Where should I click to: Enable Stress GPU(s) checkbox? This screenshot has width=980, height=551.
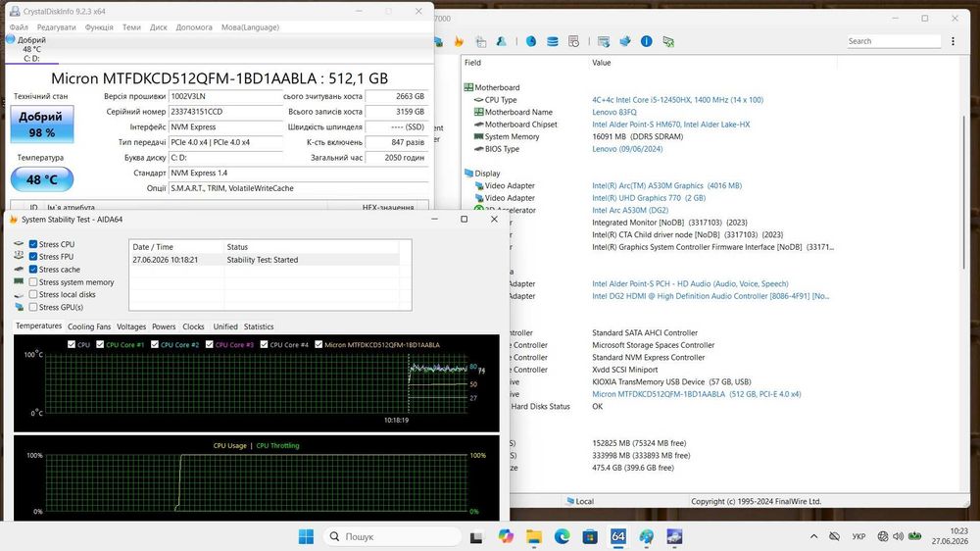coord(33,307)
